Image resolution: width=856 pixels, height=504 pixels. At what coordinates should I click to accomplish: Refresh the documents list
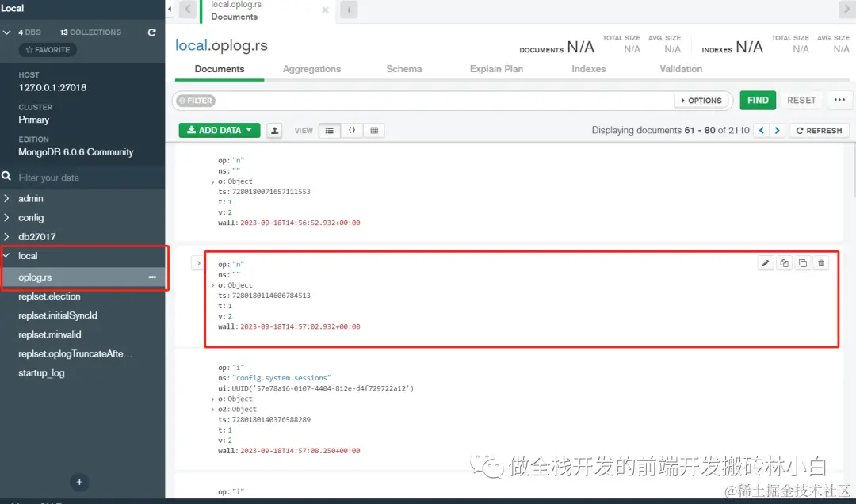(819, 131)
